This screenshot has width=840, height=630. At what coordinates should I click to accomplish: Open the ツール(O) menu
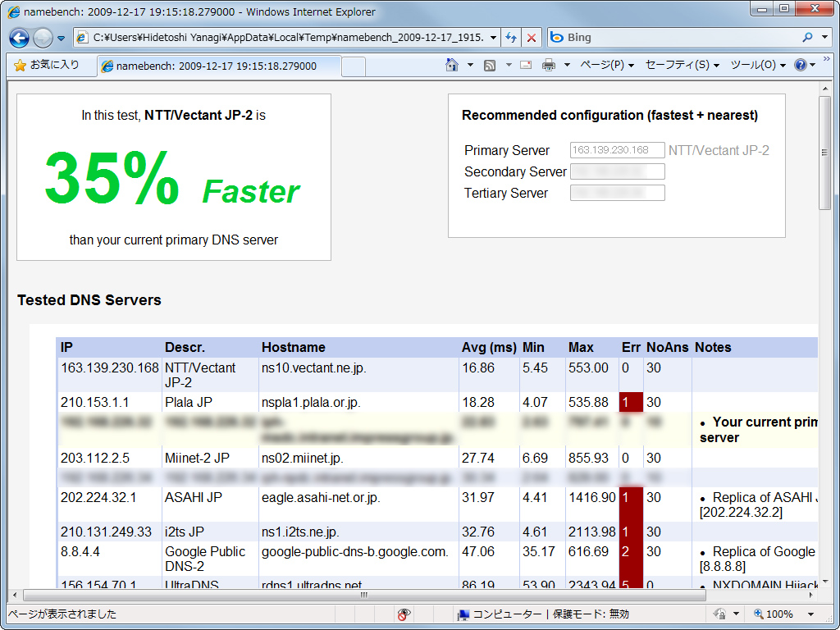click(x=758, y=65)
